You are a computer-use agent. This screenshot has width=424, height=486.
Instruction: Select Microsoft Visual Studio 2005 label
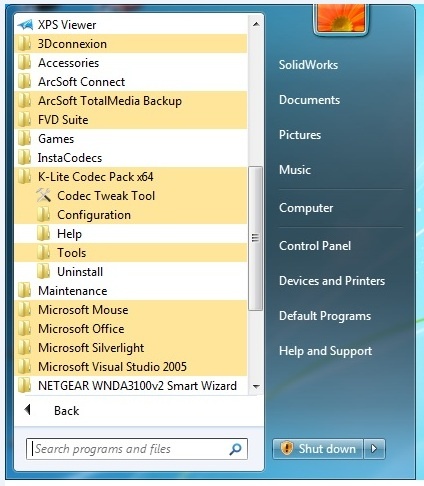tap(112, 367)
